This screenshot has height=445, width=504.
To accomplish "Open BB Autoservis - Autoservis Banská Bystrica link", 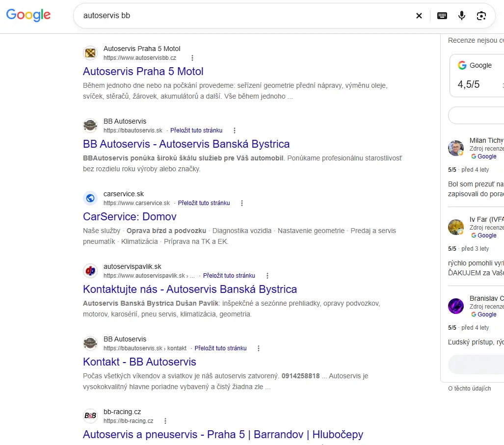I will click(x=186, y=144).
